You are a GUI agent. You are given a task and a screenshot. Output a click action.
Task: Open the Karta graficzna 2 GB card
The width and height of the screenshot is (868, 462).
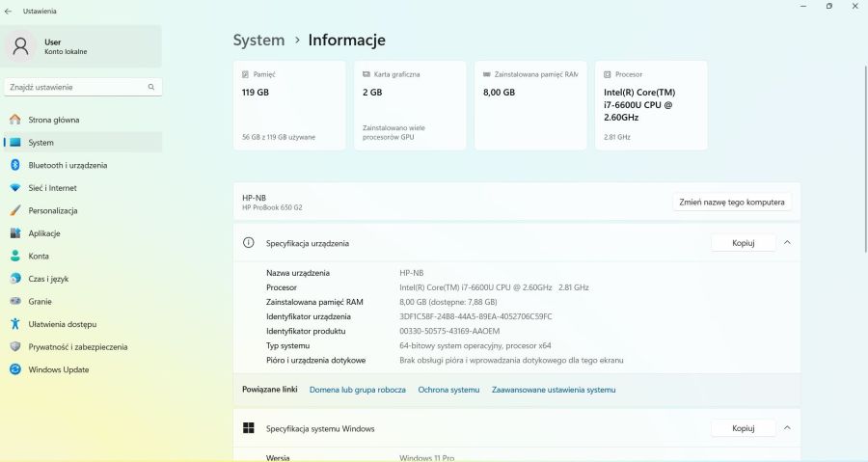point(410,105)
